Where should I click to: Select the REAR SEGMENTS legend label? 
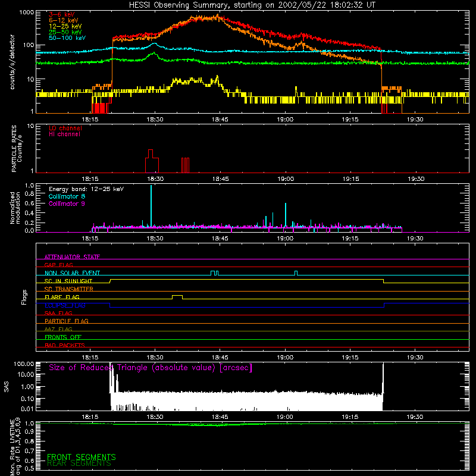point(79,464)
